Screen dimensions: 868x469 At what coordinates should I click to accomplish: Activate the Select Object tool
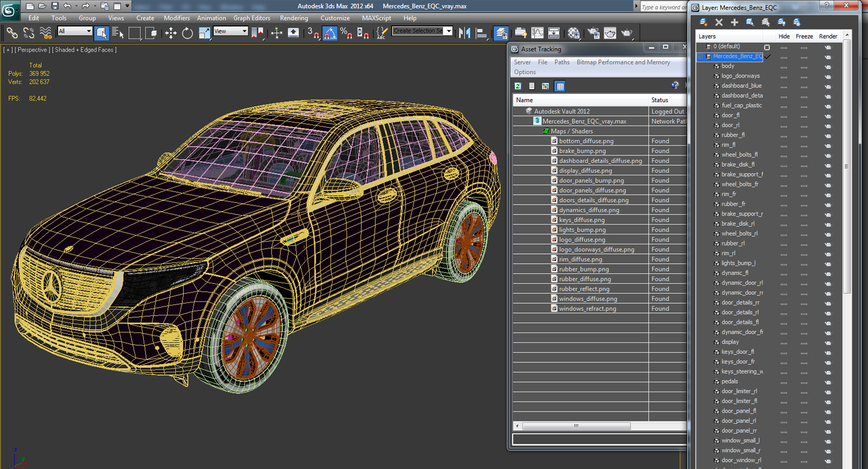(101, 33)
